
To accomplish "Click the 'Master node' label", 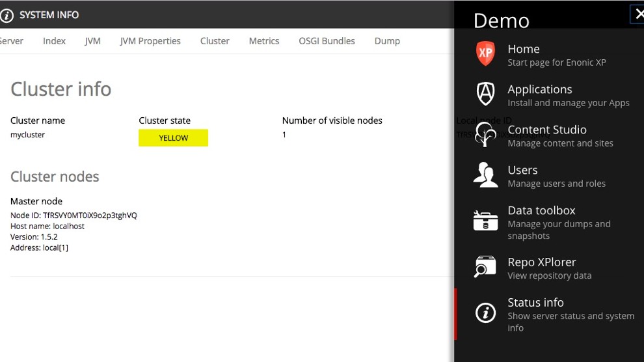I will pos(36,201).
